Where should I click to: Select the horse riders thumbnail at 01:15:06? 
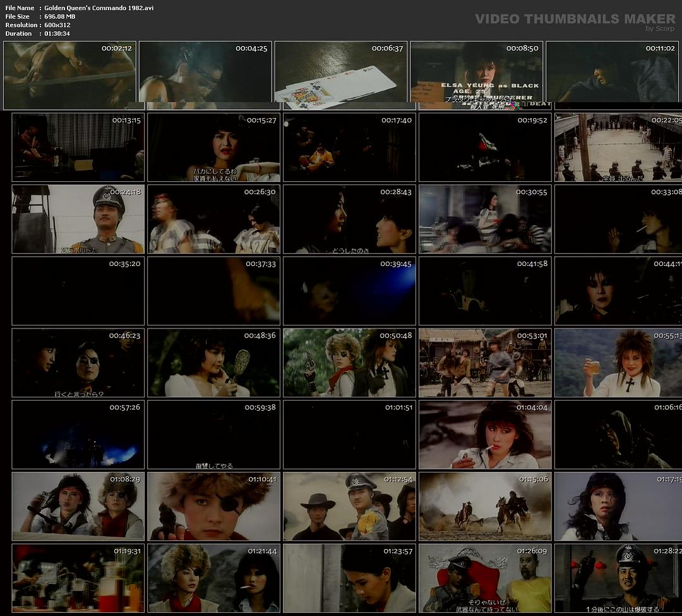[485, 507]
